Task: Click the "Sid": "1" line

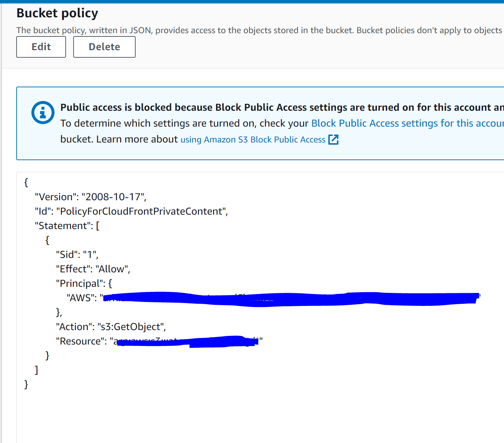Action: pyautogui.click(x=77, y=255)
